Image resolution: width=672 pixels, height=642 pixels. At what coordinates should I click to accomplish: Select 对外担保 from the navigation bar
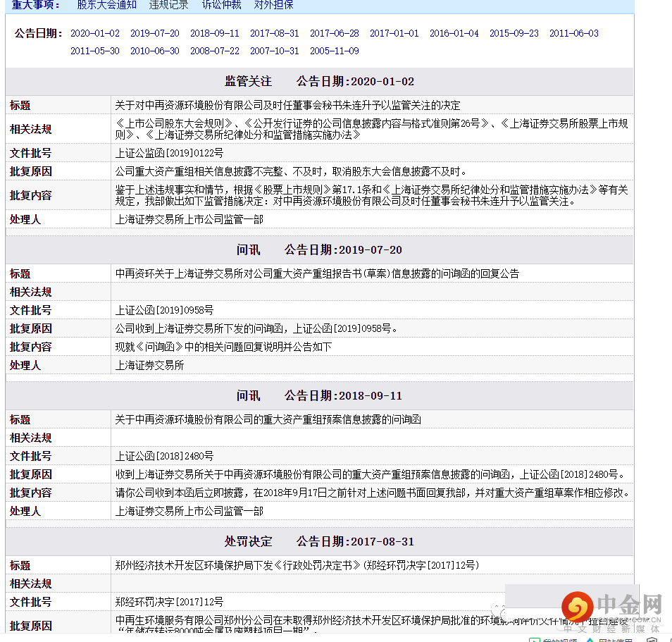[273, 5]
